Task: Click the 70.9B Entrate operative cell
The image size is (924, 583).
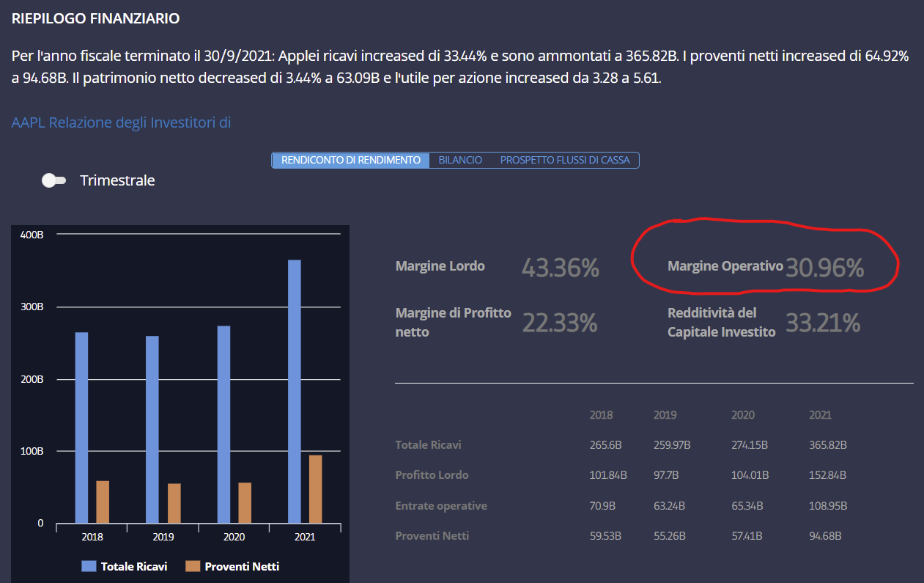Action: [x=603, y=506]
